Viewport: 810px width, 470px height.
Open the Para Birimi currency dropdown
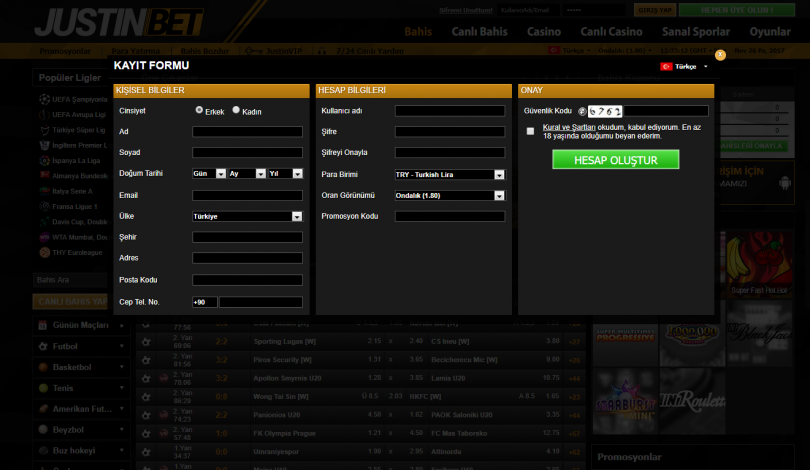pyautogui.click(x=449, y=175)
